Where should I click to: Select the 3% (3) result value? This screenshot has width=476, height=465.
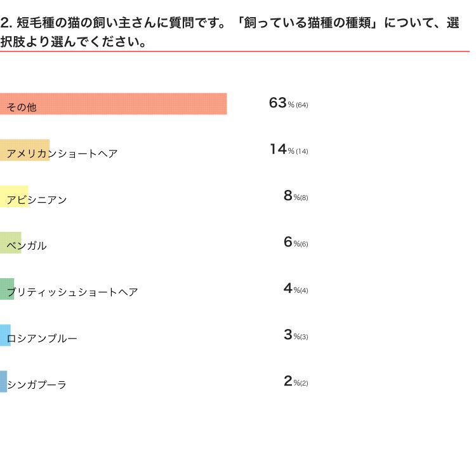(295, 335)
